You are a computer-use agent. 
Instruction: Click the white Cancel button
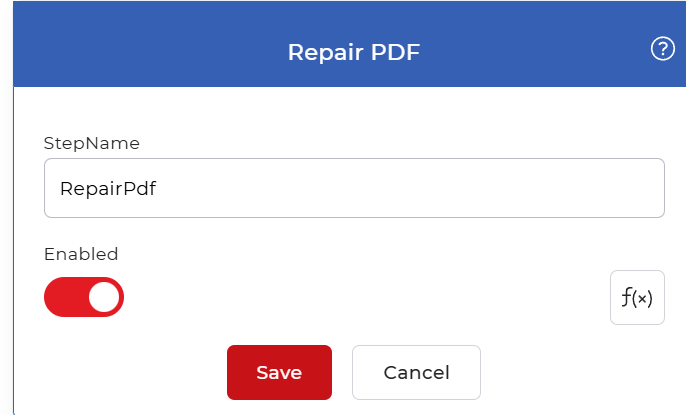pyautogui.click(x=416, y=372)
